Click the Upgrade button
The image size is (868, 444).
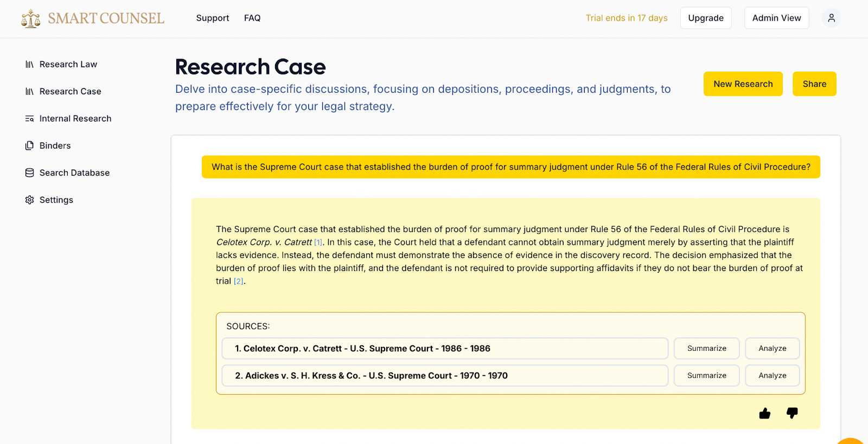706,18
